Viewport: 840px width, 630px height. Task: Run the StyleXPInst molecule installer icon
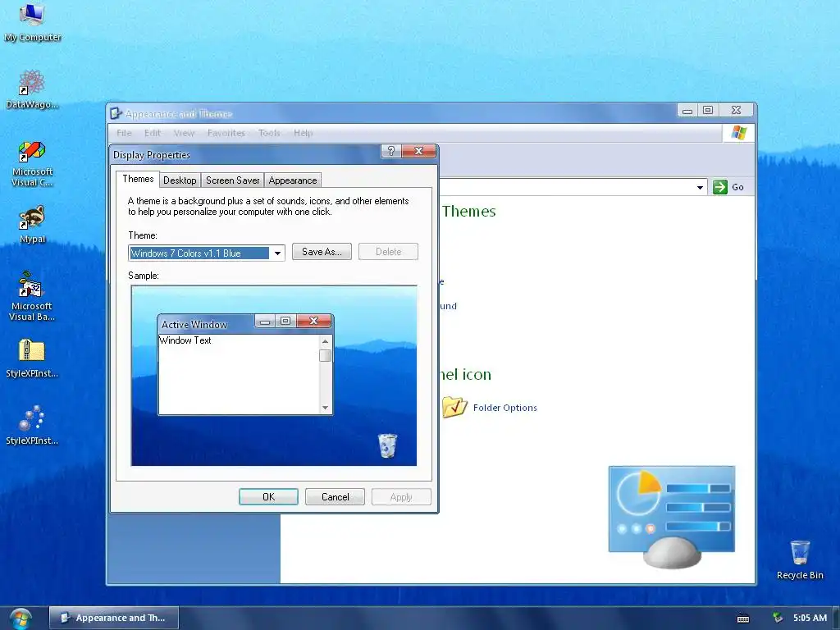[x=32, y=426]
